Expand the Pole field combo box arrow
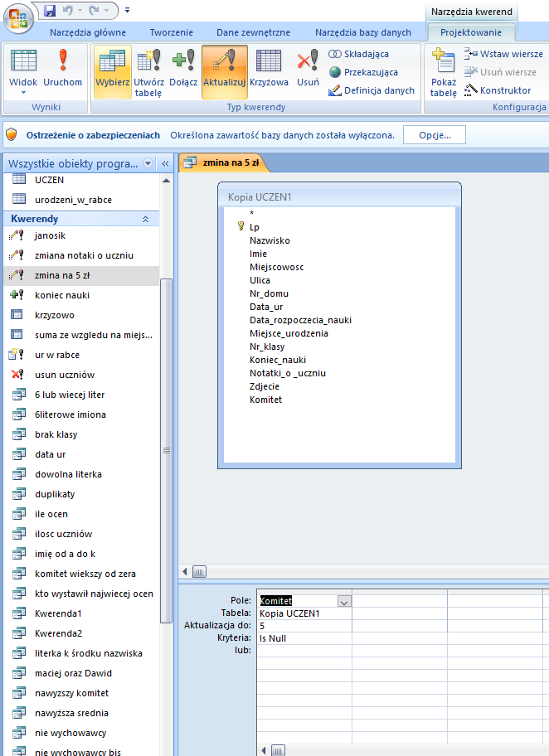 point(344,601)
